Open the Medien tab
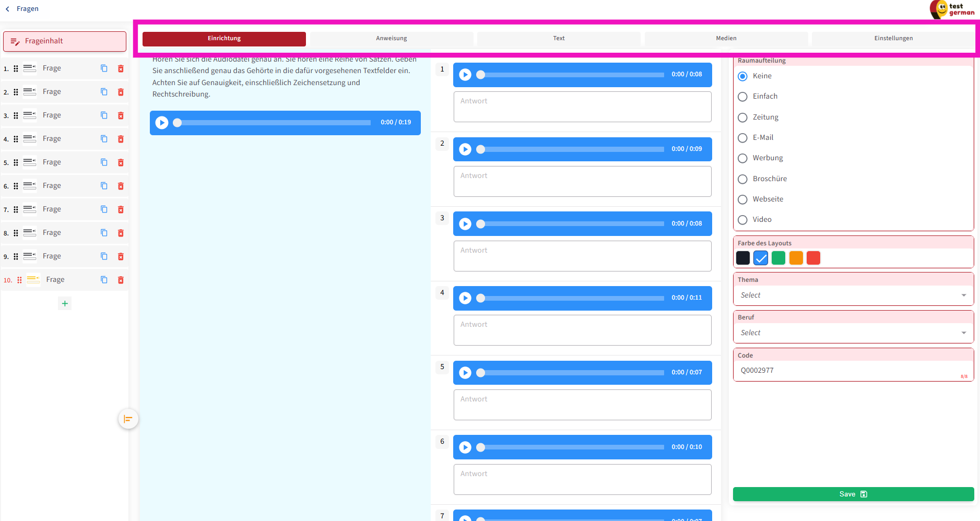Viewport: 980px width, 521px height. (726, 39)
